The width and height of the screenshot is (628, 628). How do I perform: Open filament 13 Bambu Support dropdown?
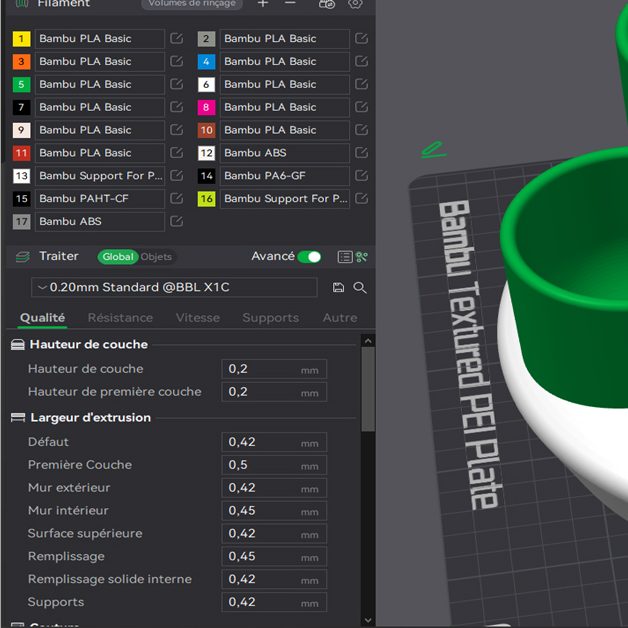(x=100, y=175)
